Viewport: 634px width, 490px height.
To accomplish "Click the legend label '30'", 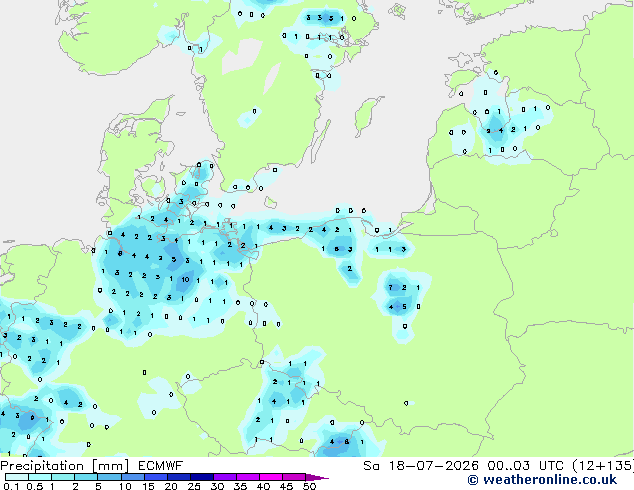I will coord(217,486).
